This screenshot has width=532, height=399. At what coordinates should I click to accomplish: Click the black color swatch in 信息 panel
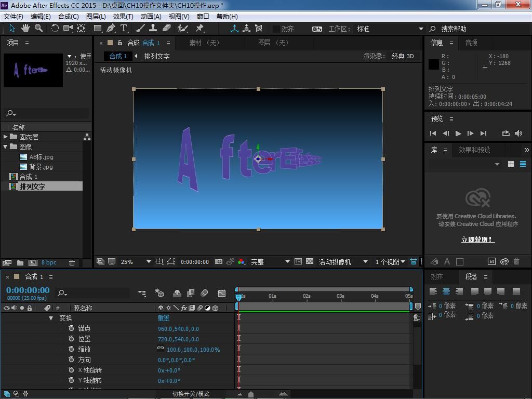tap(434, 64)
